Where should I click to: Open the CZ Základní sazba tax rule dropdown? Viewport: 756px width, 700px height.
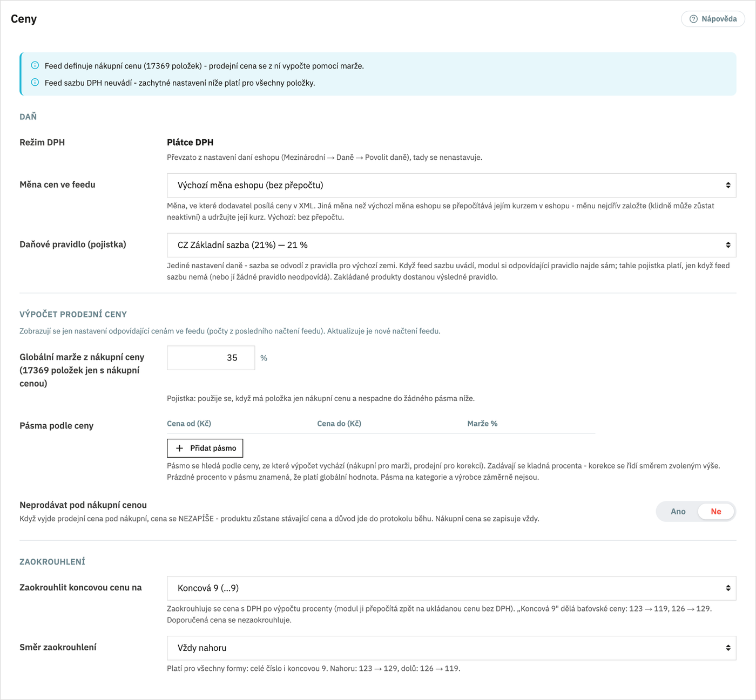click(451, 245)
